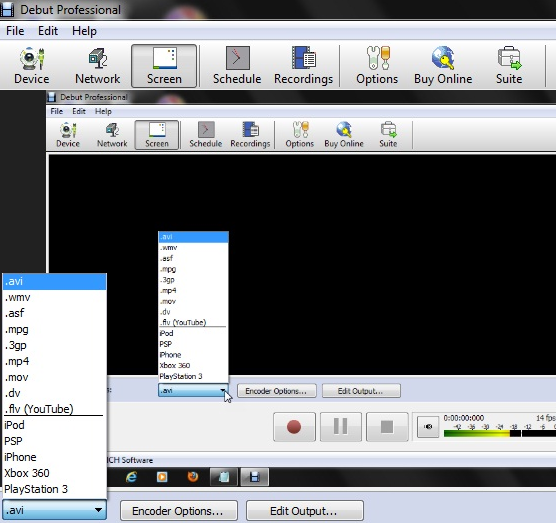556x523 pixels.
Task: Pick .3gp in the large format list
Action: coord(54,345)
